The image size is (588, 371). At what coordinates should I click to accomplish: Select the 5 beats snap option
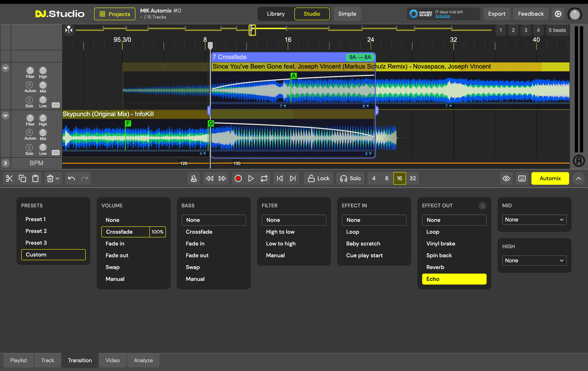click(557, 30)
